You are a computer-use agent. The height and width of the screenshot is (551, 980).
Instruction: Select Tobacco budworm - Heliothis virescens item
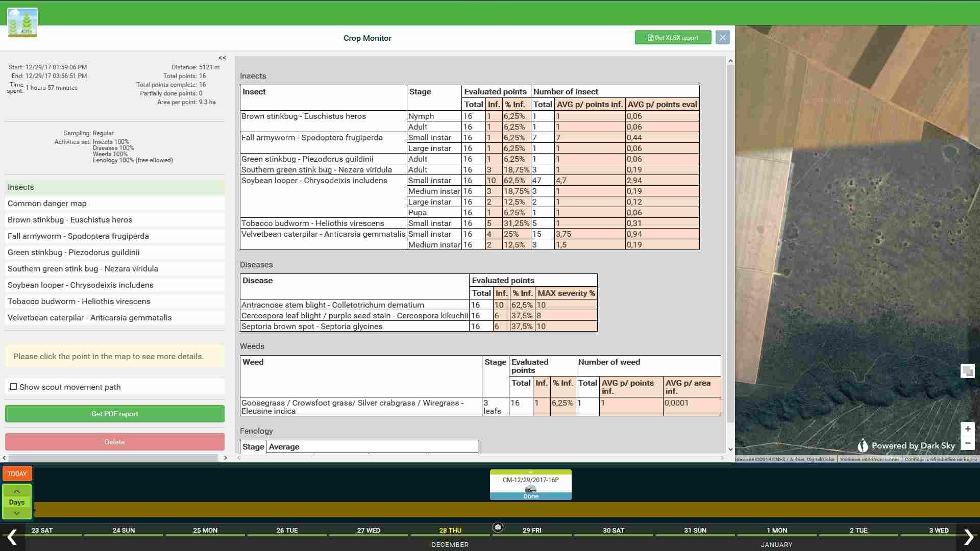pos(115,302)
